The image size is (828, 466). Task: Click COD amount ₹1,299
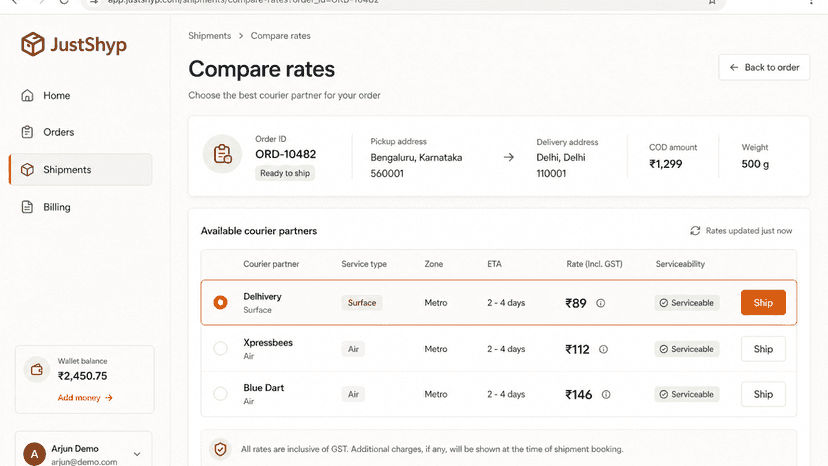(665, 164)
